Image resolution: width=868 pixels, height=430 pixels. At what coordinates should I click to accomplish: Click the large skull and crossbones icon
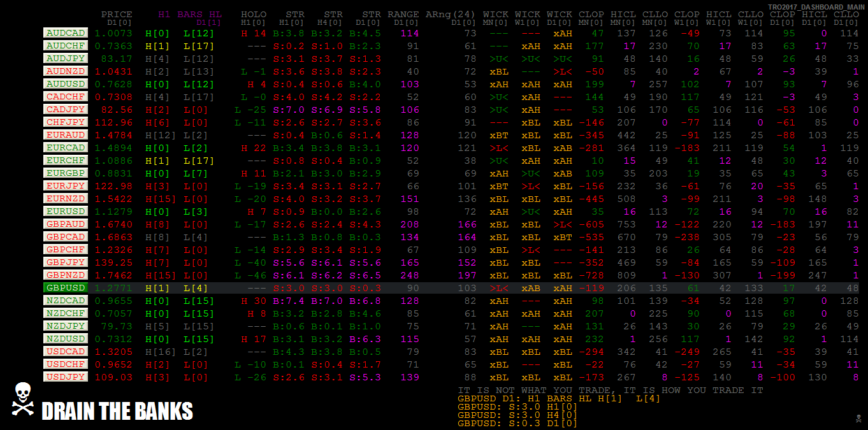[x=22, y=399]
